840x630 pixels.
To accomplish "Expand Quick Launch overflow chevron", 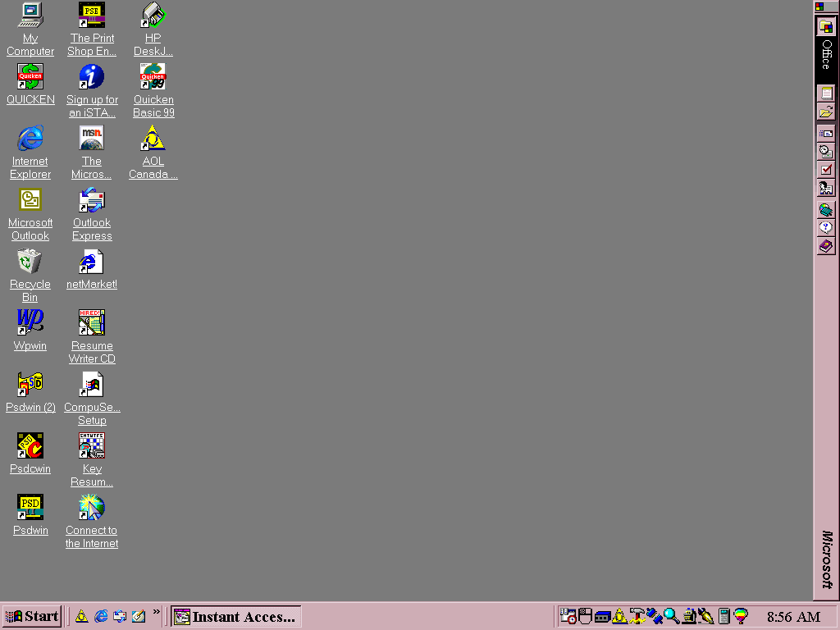I will coord(157,612).
